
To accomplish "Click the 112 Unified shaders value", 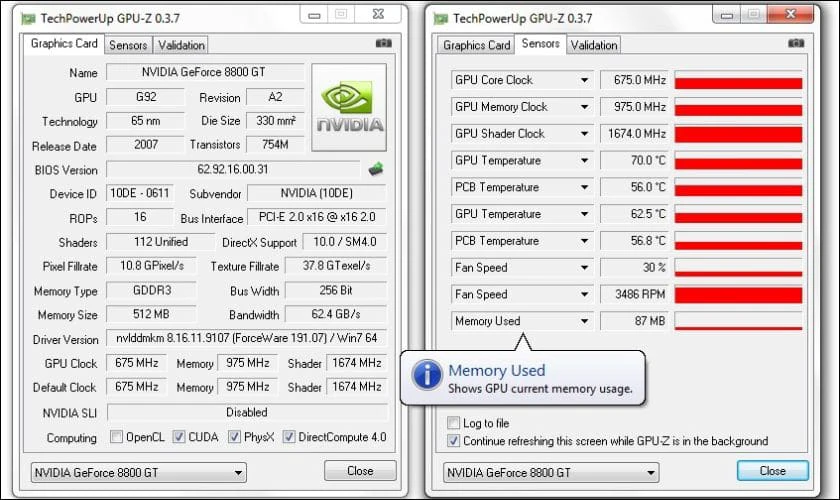I will [x=160, y=242].
